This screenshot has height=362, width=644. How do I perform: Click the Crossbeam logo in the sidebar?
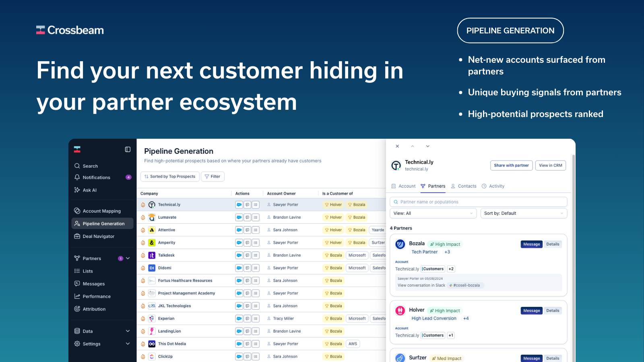click(x=77, y=150)
